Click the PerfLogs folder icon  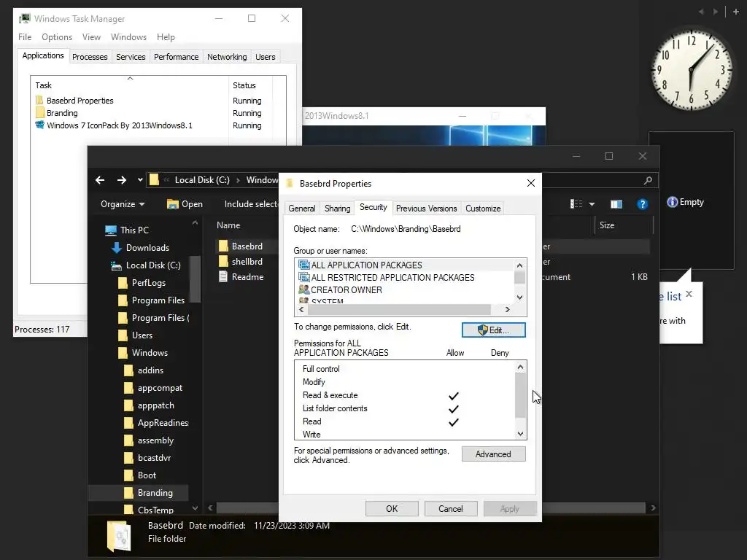tap(123, 283)
